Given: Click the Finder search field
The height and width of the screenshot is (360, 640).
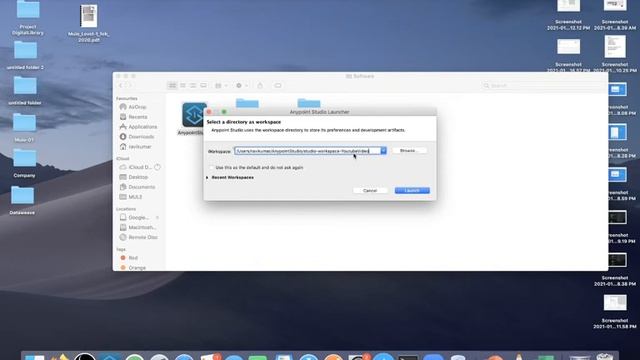Looking at the screenshot, I should tap(542, 86).
